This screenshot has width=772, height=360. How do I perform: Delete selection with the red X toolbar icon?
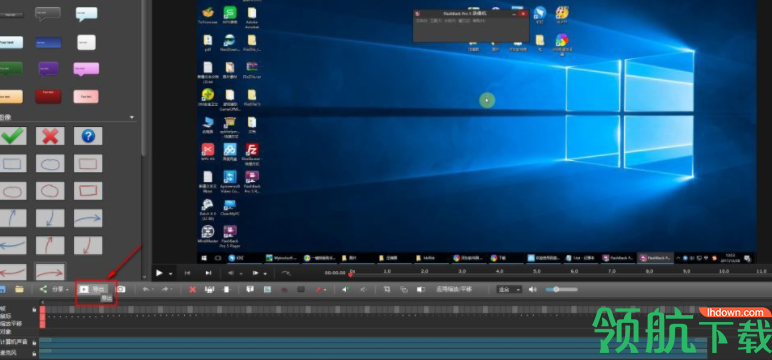(193, 290)
